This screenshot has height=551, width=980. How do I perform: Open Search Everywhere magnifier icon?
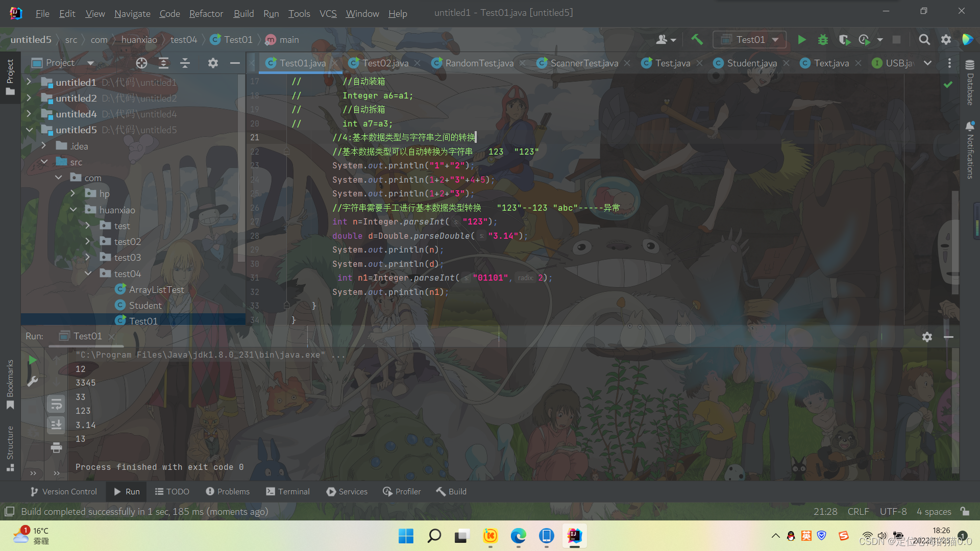pyautogui.click(x=924, y=40)
